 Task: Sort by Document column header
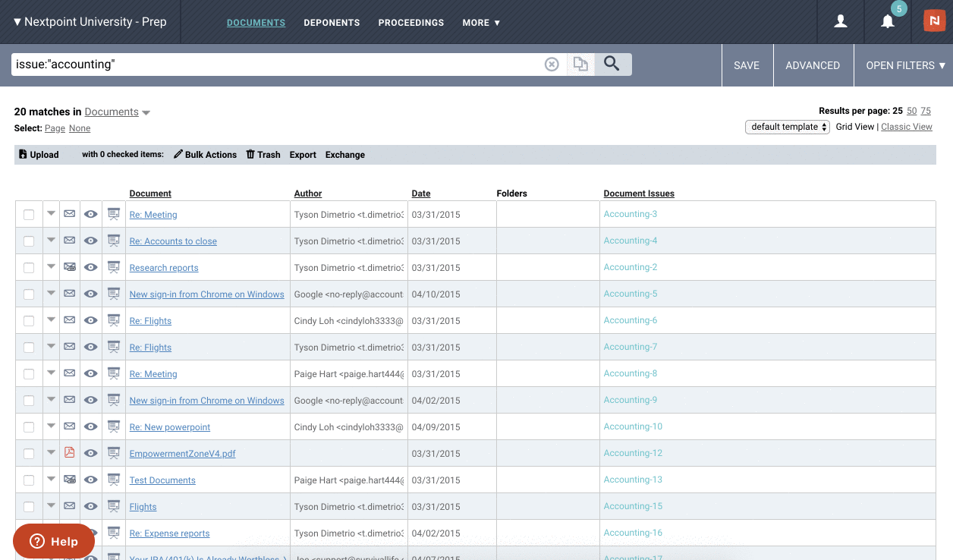(x=150, y=193)
